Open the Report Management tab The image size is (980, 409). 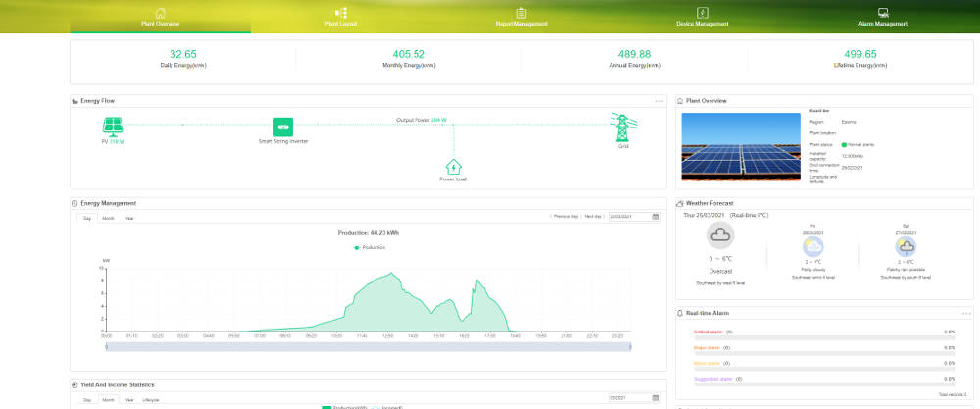coord(521,17)
